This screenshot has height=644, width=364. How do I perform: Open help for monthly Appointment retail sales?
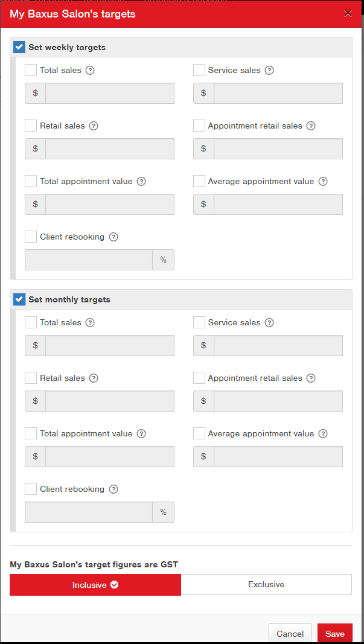pos(311,378)
